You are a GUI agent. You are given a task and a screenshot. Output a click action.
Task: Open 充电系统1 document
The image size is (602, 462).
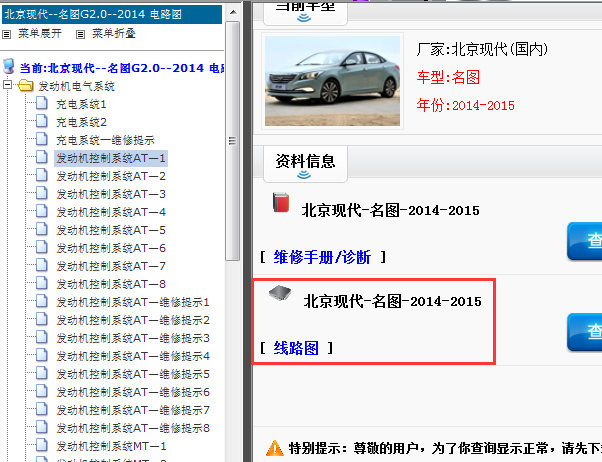pos(81,104)
